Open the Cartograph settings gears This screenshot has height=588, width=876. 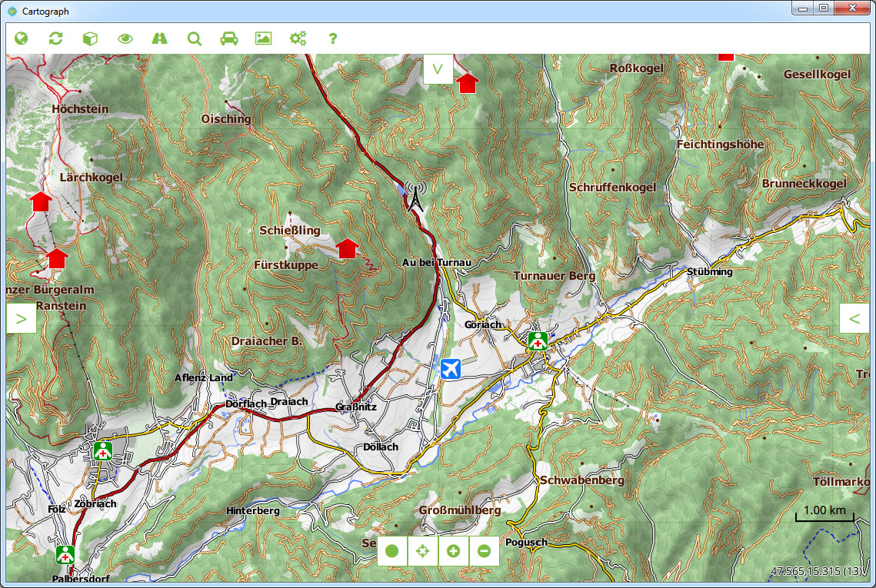point(298,38)
